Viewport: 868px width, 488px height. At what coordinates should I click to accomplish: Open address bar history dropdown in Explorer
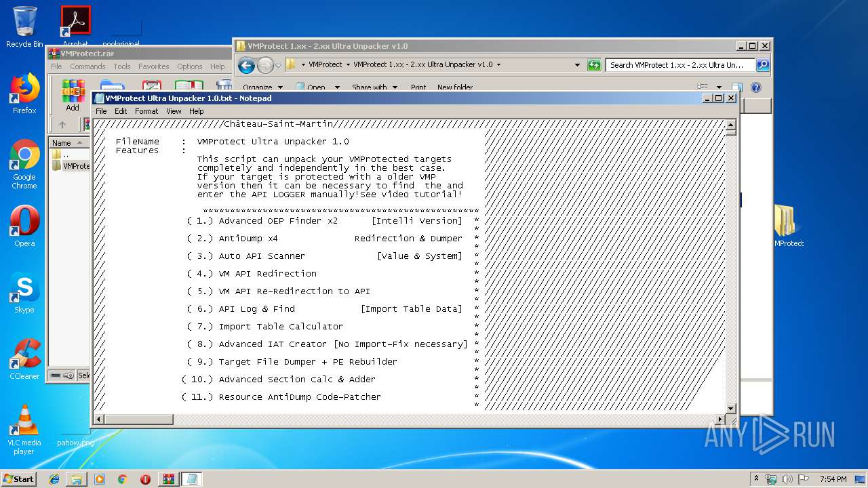(578, 65)
